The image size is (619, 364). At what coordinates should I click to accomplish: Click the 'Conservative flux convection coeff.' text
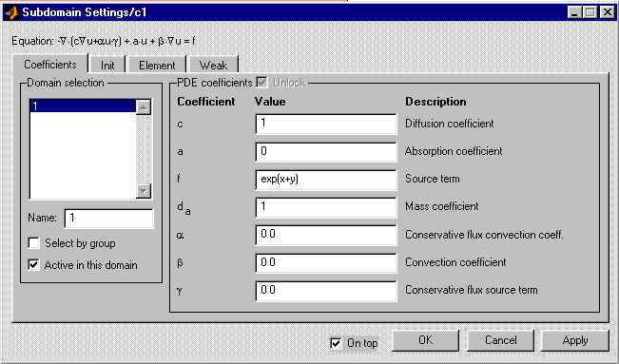484,235
